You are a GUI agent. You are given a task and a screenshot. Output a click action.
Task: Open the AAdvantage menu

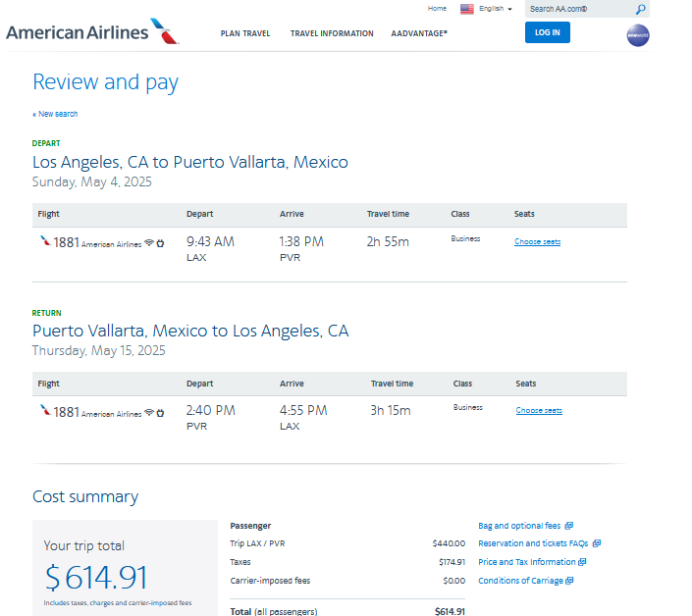[x=419, y=33]
